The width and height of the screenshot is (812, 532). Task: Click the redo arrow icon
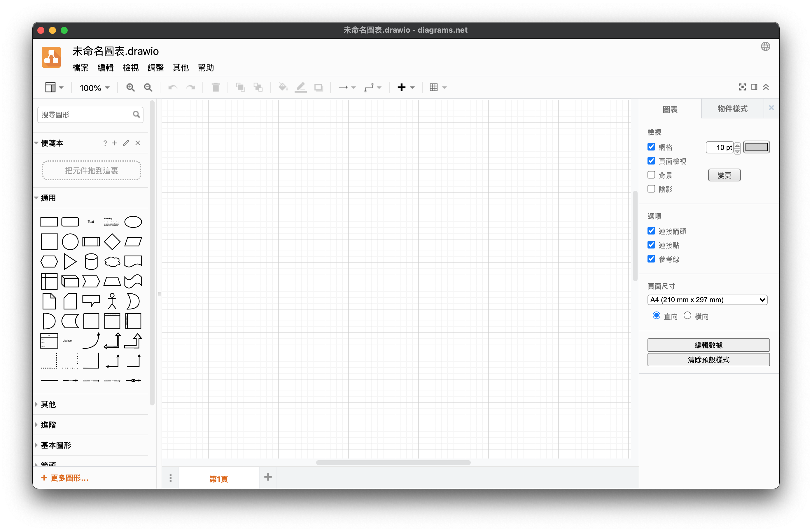(190, 87)
